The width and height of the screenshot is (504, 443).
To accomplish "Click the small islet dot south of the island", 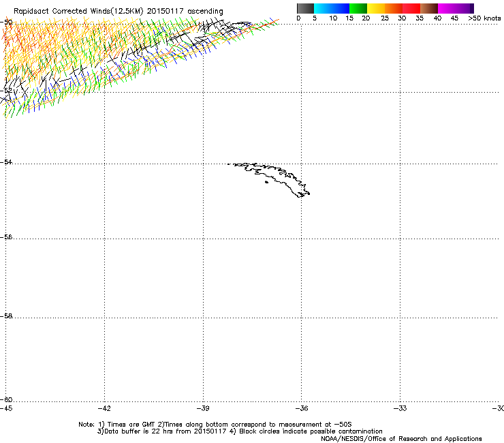I will pos(266,182).
